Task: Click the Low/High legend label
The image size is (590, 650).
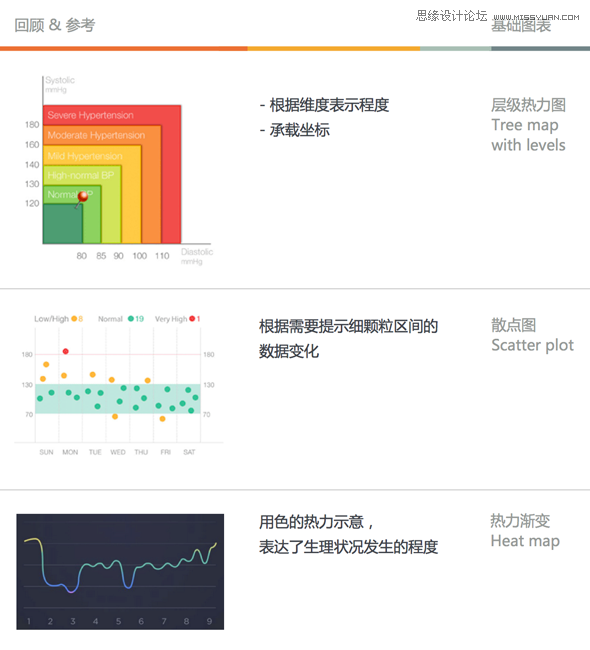Action: point(51,319)
